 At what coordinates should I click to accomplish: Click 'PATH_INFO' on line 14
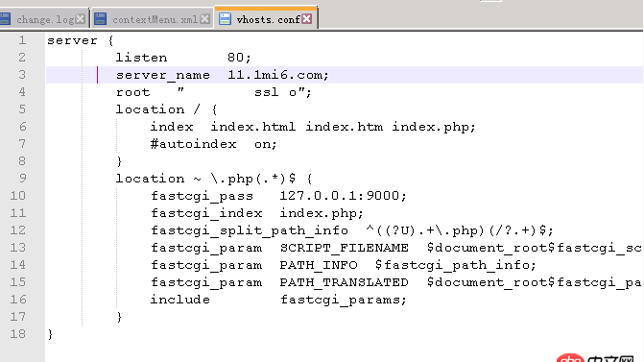click(319, 265)
